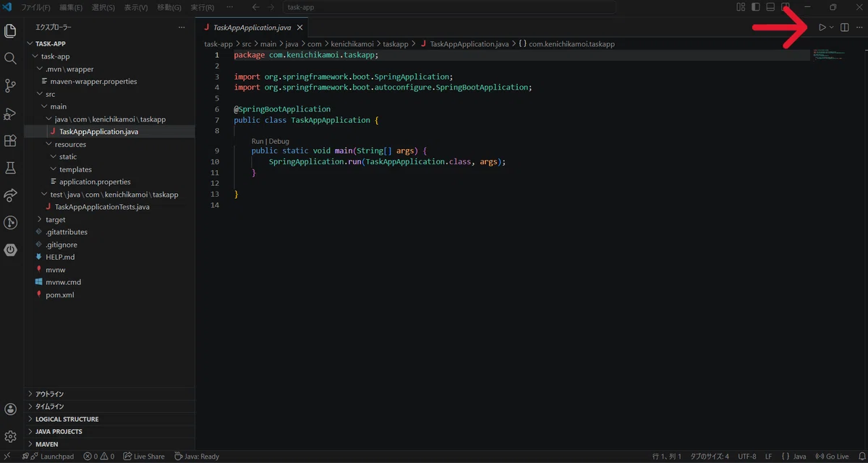
Task: Go back with the left navigation arrow
Action: (255, 7)
